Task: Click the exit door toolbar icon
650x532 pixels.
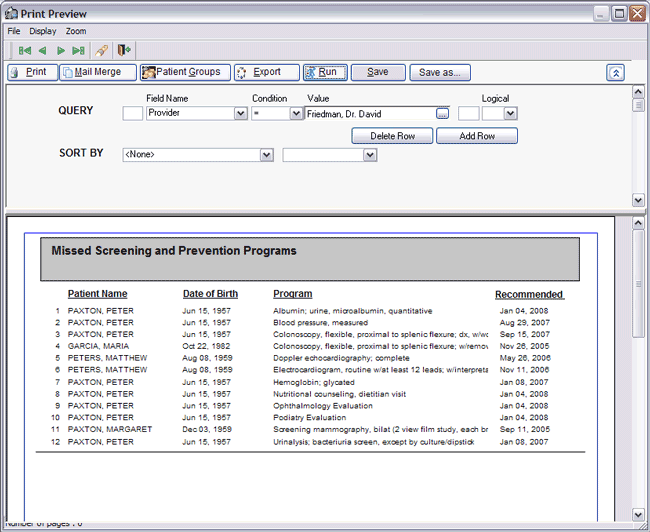Action: click(124, 50)
